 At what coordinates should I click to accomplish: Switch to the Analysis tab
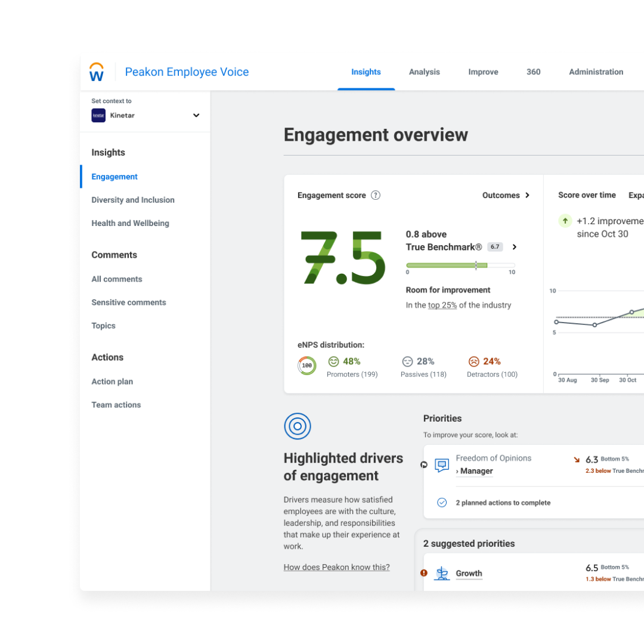(x=424, y=72)
